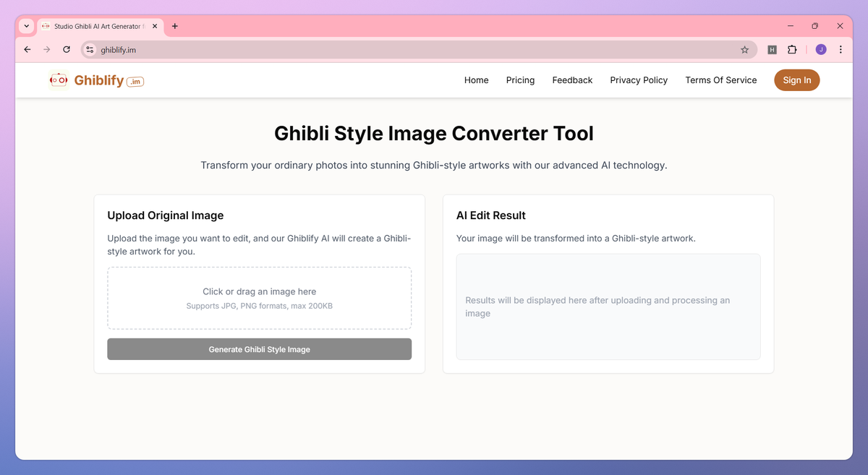
Task: Click the image upload drop zone
Action: coord(260,298)
